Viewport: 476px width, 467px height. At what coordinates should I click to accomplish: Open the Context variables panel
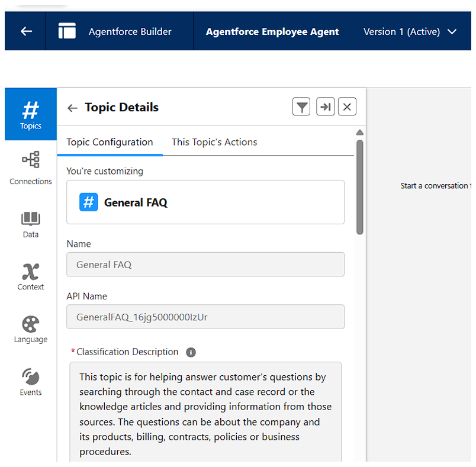point(31,276)
